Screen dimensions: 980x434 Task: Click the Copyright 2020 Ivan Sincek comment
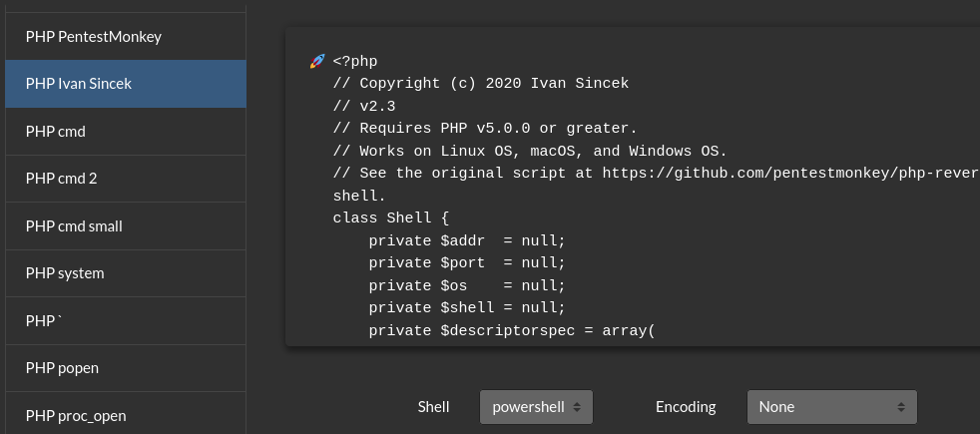(481, 84)
